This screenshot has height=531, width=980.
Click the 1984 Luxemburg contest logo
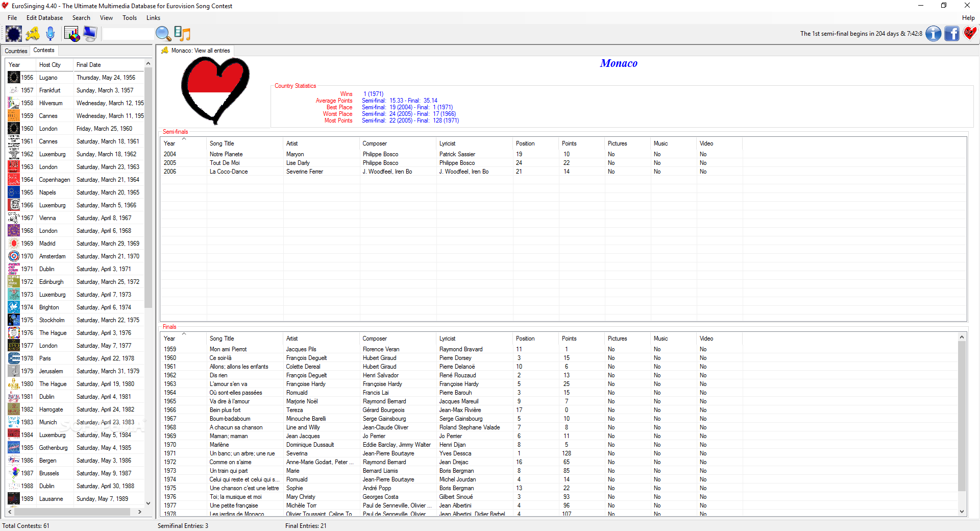[14, 435]
